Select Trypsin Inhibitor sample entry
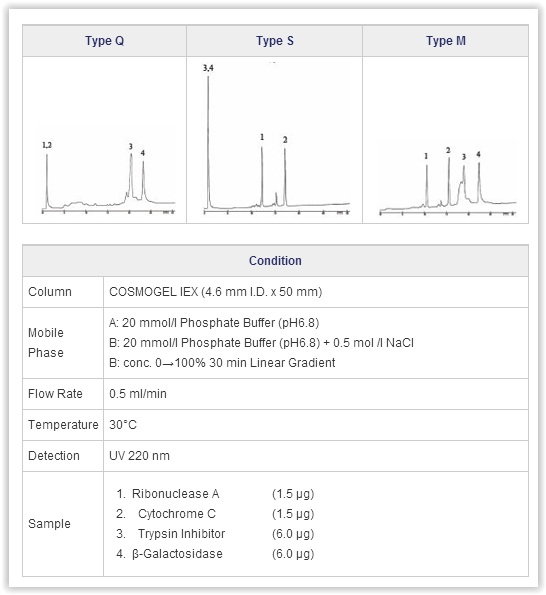The image size is (546, 595). [x=215, y=534]
